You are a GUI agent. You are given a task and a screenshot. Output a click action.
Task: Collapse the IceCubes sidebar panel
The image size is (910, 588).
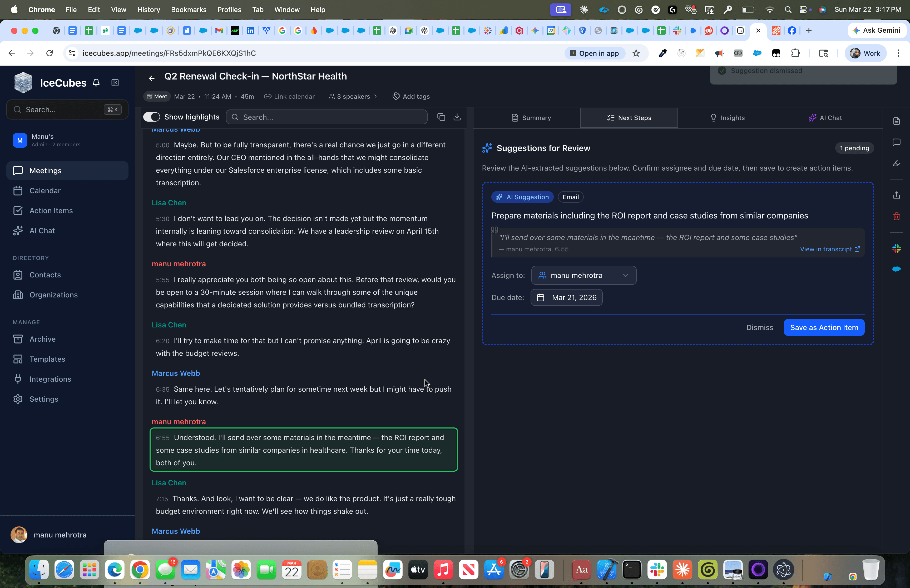point(115,82)
